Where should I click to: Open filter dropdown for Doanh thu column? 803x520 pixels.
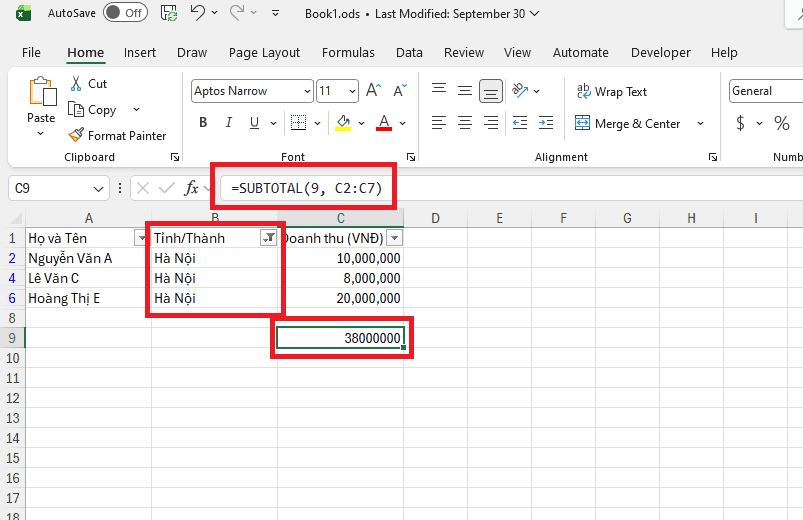[394, 238]
